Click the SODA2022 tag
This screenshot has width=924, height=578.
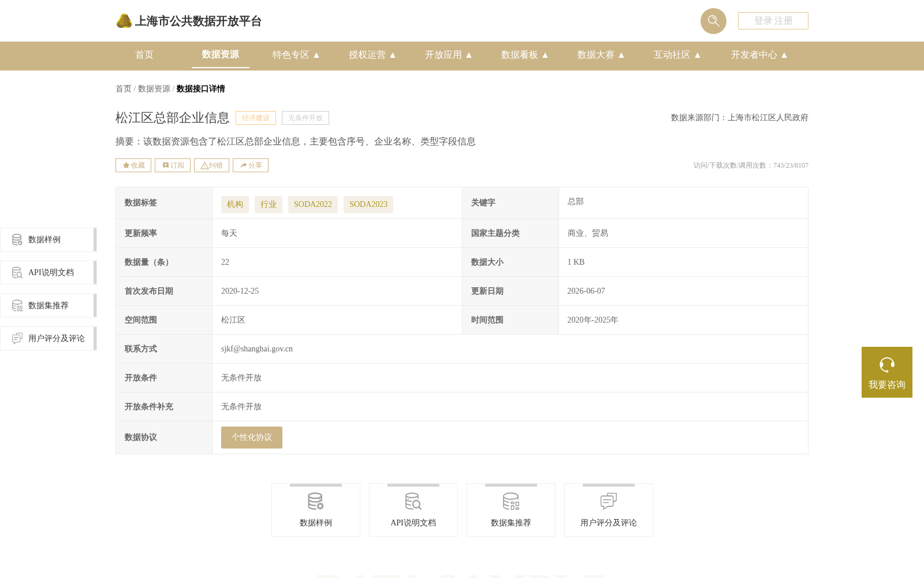click(313, 205)
